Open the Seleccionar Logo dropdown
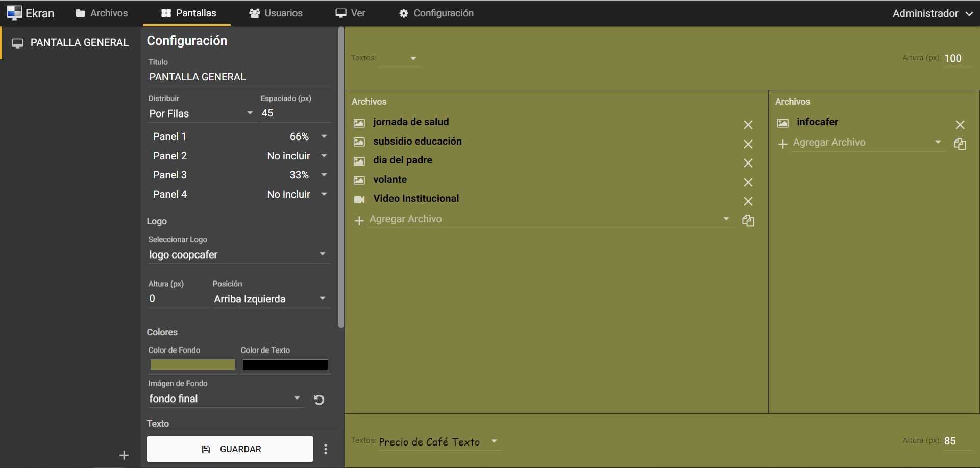 point(237,254)
